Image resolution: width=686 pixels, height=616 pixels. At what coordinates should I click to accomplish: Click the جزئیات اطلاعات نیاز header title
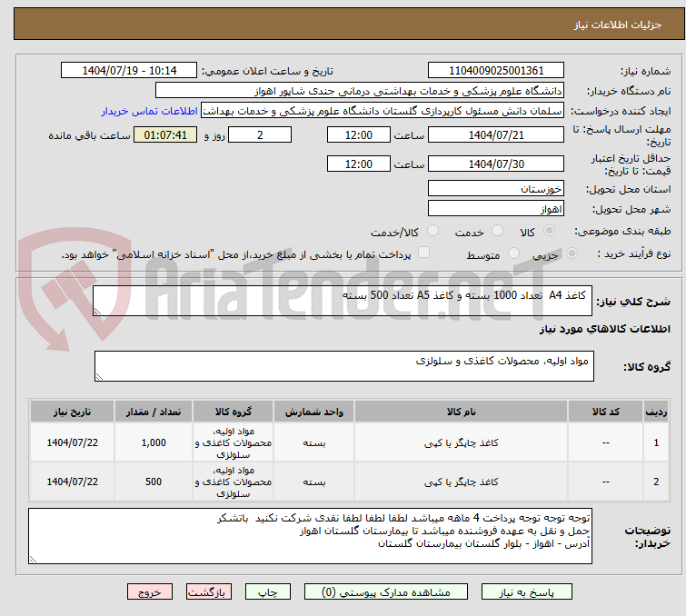point(617,25)
